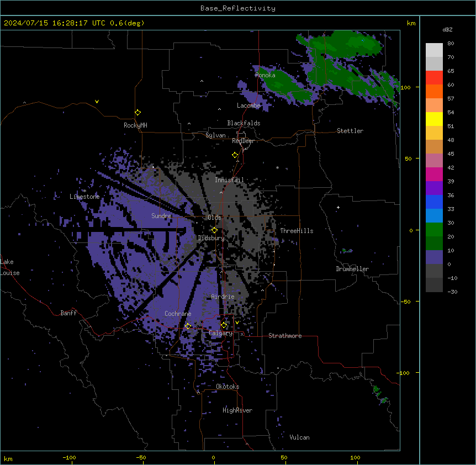Click the Lacombe town label

pos(248,105)
